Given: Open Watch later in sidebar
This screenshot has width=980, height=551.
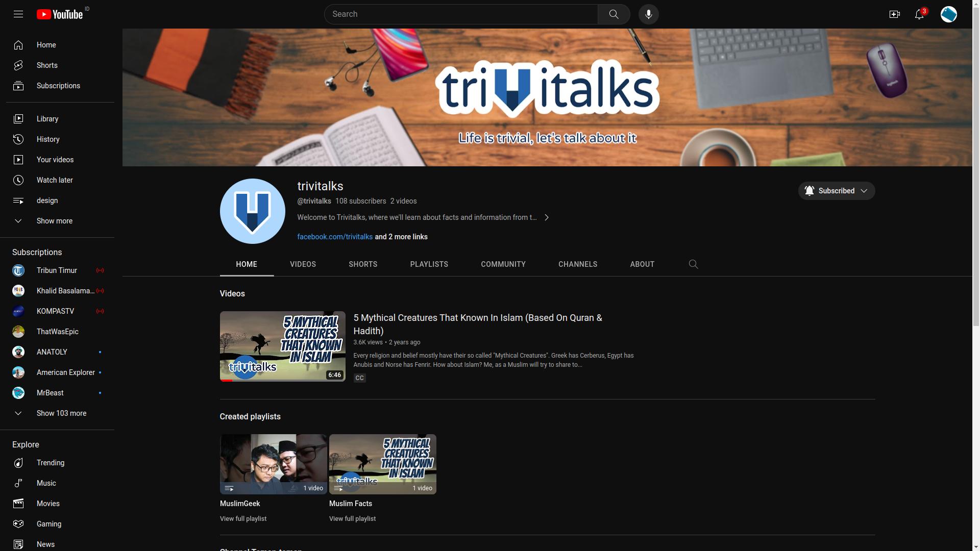Looking at the screenshot, I should tap(55, 180).
